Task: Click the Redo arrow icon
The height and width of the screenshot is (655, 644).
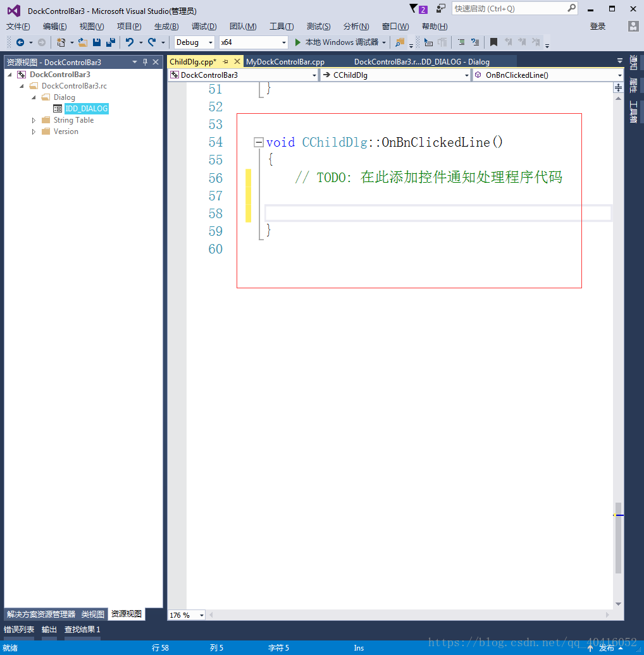Action: point(152,42)
